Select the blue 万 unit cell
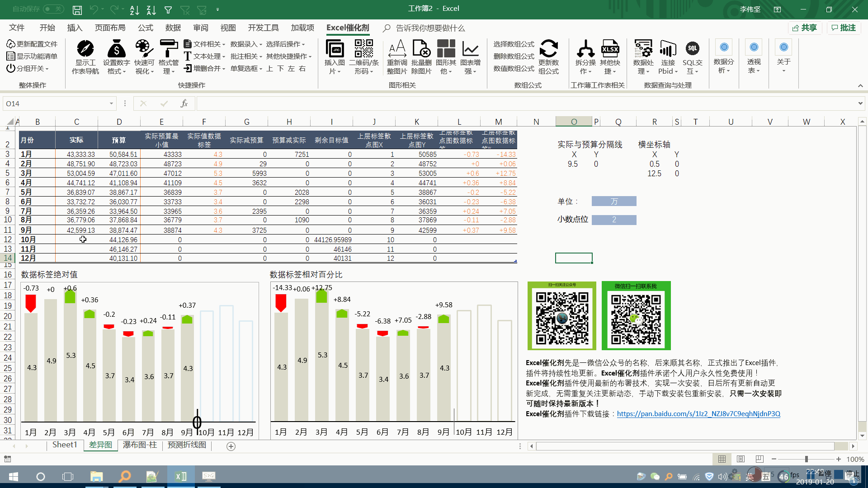 [x=614, y=202]
